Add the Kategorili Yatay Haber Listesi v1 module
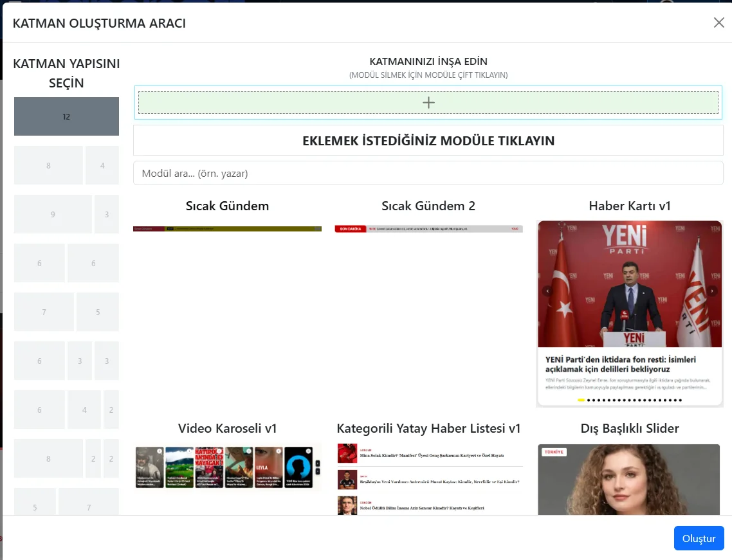The height and width of the screenshot is (560, 732). (428, 479)
